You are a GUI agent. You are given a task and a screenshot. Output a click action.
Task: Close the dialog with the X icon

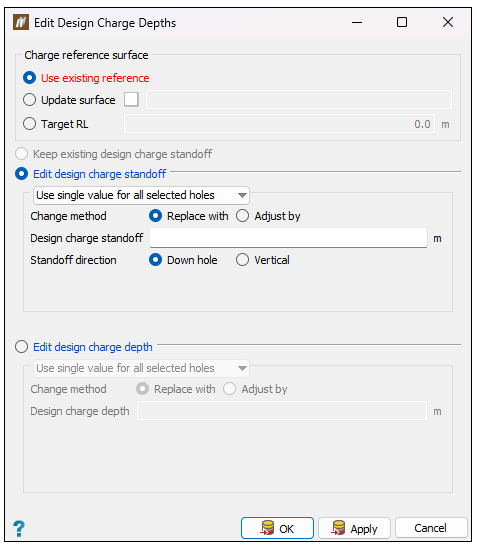[448, 22]
